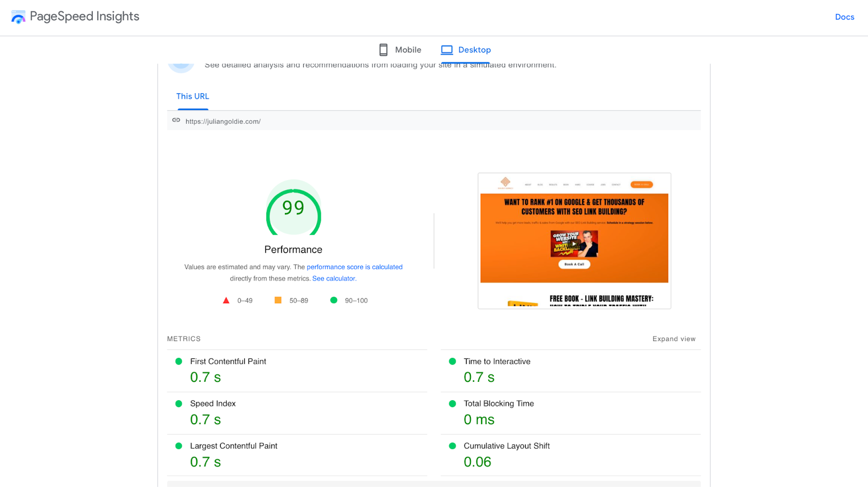The width and height of the screenshot is (868, 487).
Task: Click the Time to Interactive label
Action: [x=497, y=361]
